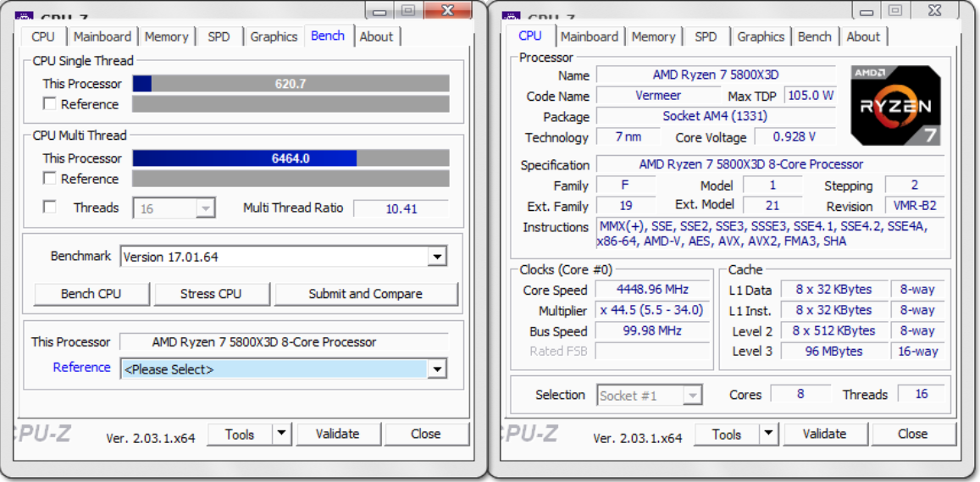Image resolution: width=980 pixels, height=482 pixels.
Task: Open About tab in the right window
Action: (863, 37)
